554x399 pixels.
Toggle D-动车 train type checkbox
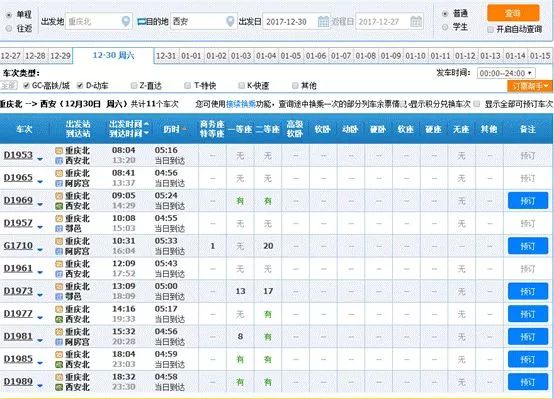click(x=80, y=86)
